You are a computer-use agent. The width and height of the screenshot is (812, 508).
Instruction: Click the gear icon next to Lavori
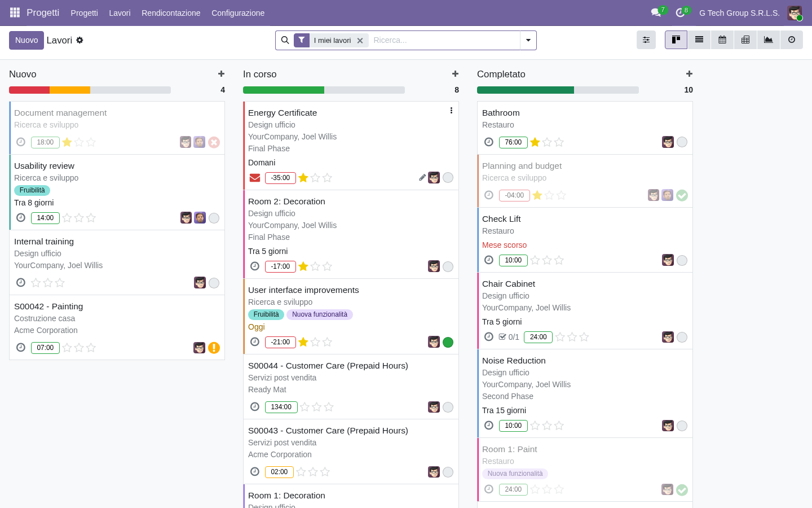coord(80,40)
